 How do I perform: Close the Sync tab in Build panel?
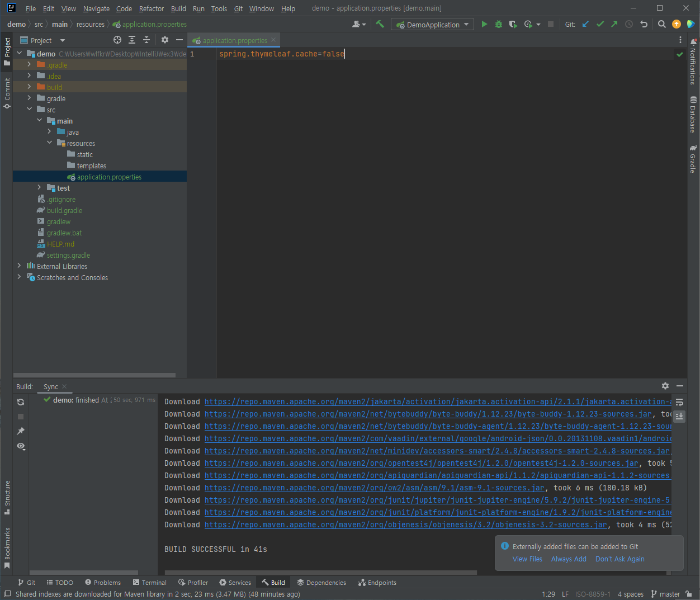pos(64,386)
